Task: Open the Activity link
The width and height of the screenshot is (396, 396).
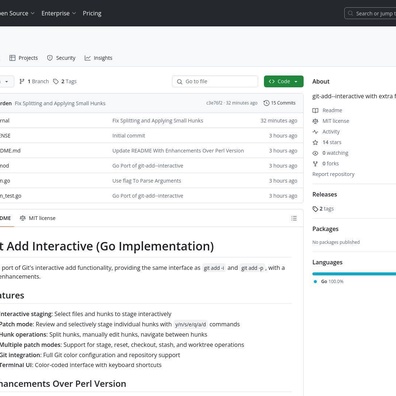Action: click(331, 132)
